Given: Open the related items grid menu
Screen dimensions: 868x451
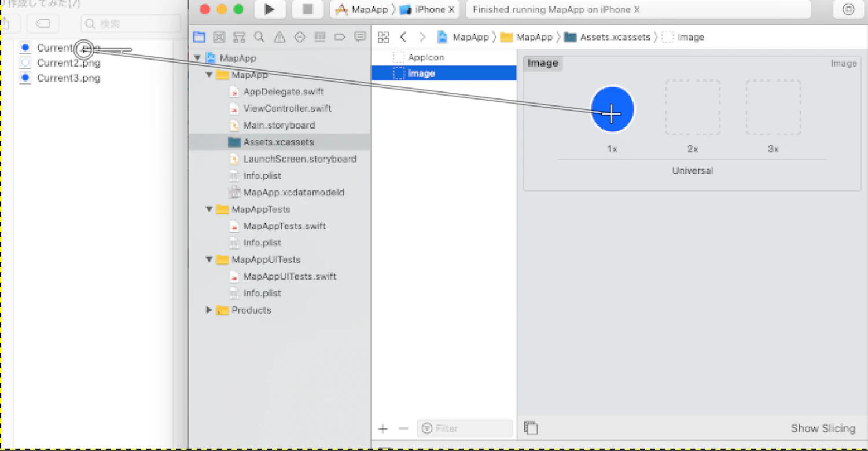Looking at the screenshot, I should click(383, 37).
